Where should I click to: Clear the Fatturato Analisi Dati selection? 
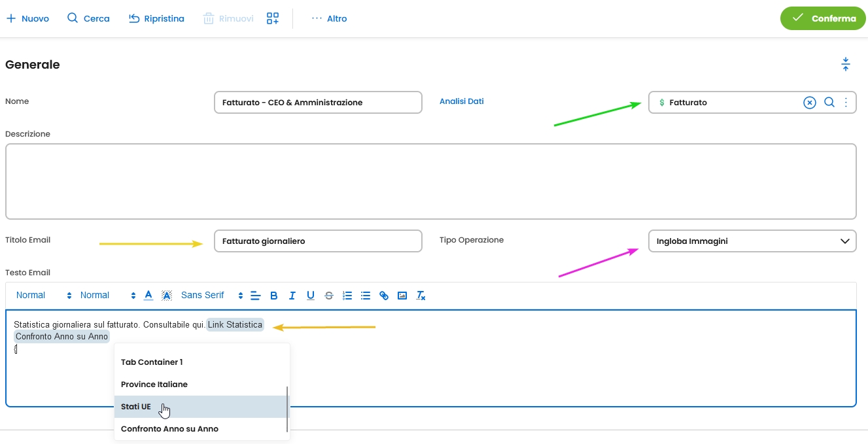810,102
